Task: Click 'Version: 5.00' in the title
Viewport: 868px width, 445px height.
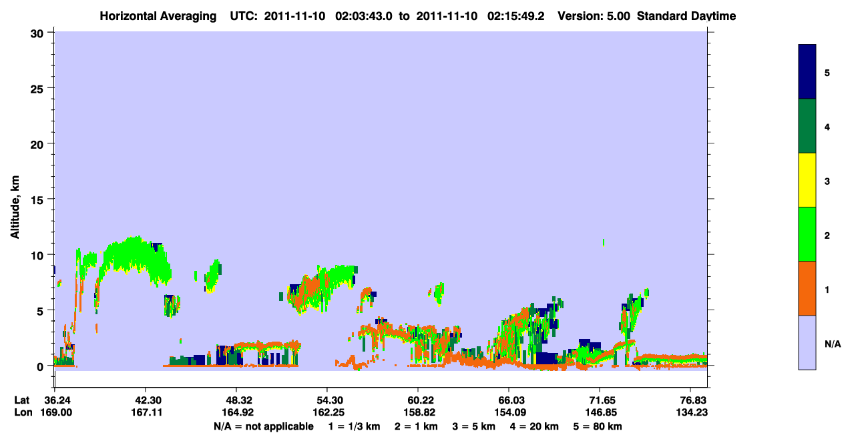Action: pyautogui.click(x=594, y=16)
